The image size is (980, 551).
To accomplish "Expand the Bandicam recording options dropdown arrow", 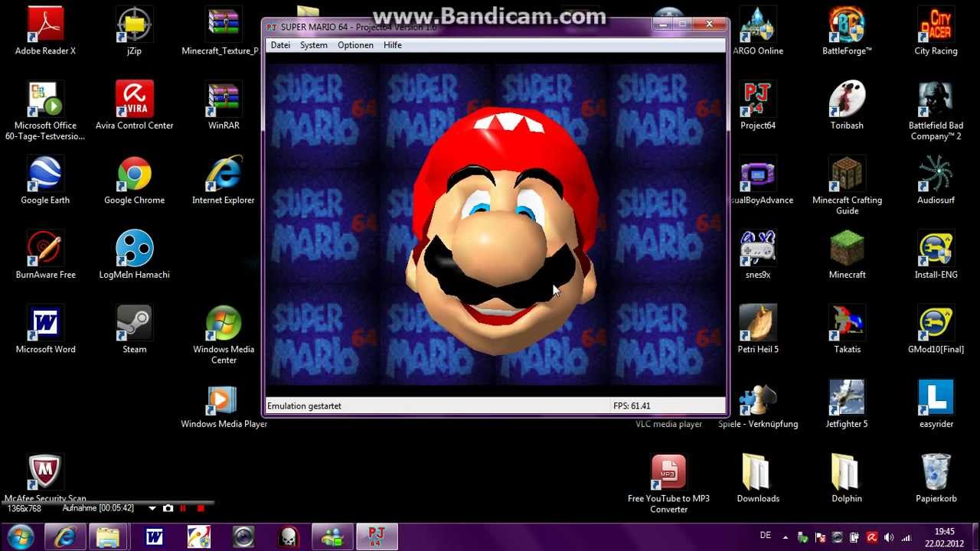I will point(152,508).
